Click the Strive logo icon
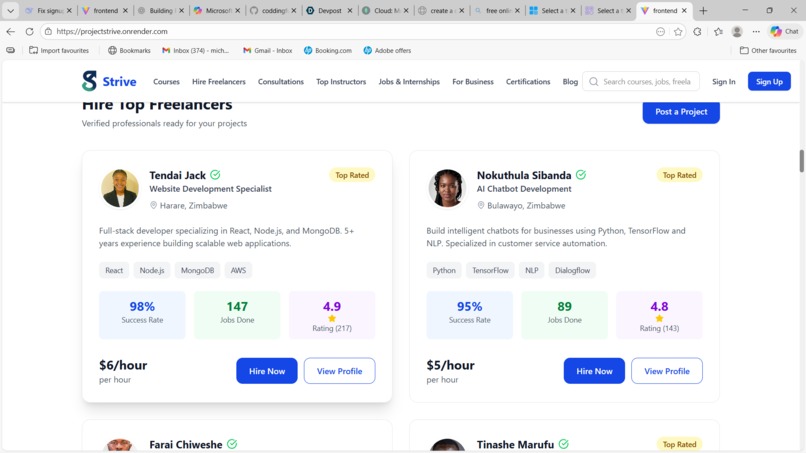Image resolution: width=806 pixels, height=453 pixels. (x=89, y=81)
